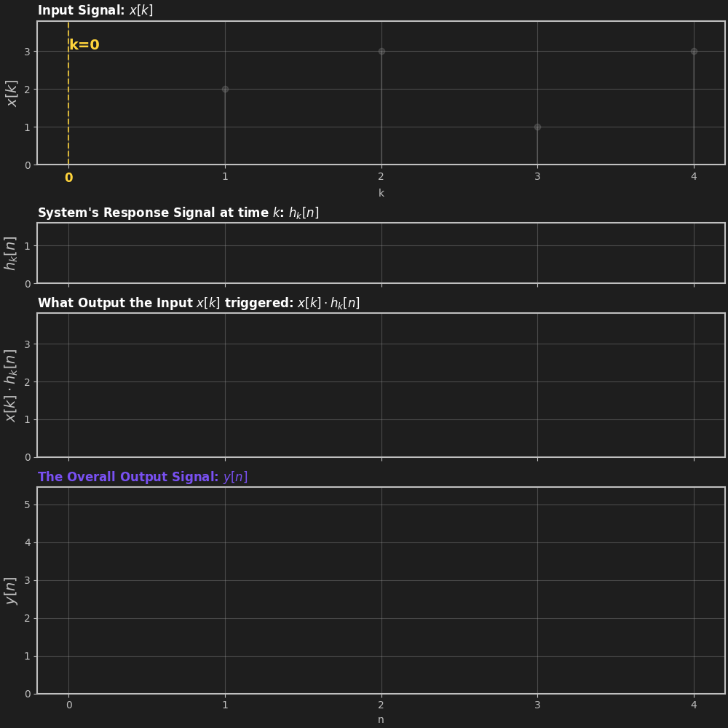Click the stem marker at k=1 in input signal
728x728 pixels.
pos(225,89)
